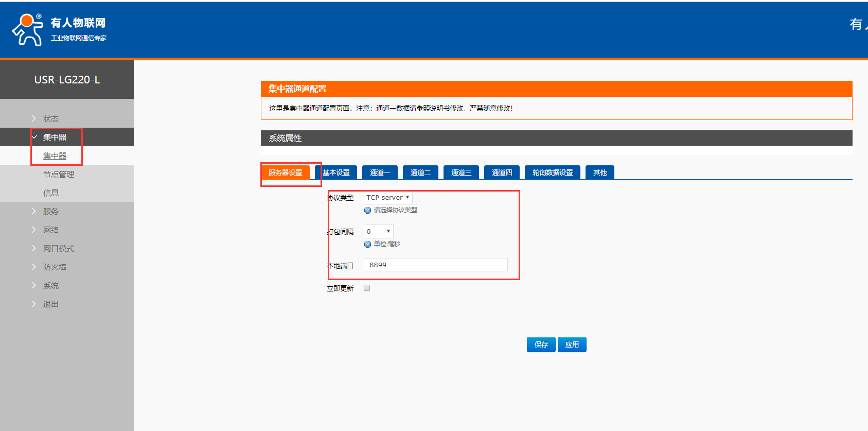Switch to the 基本设置 tab
868x431 pixels.
(336, 173)
